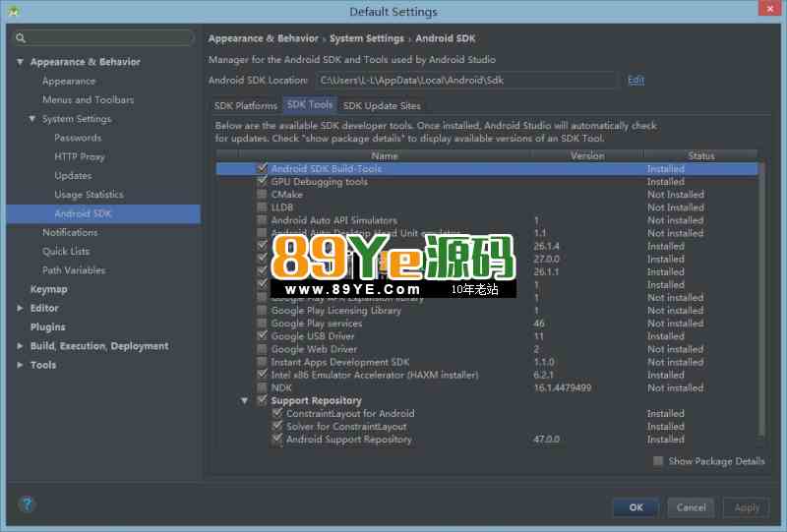Click the OK button
787x532 pixels.
pyautogui.click(x=636, y=507)
